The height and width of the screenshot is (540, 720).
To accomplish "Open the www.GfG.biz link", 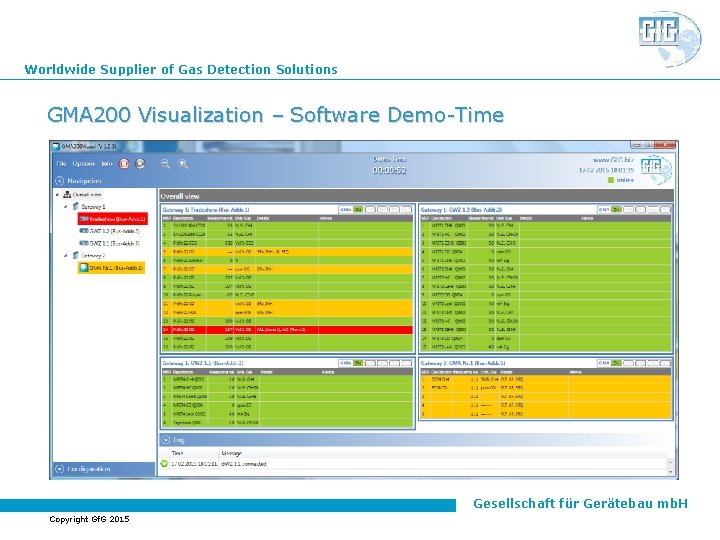I will tap(613, 160).
